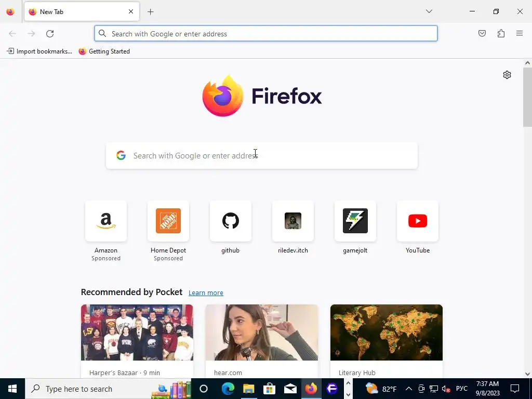The width and height of the screenshot is (532, 399).
Task: Open a new tab with plus button
Action: coord(151,12)
